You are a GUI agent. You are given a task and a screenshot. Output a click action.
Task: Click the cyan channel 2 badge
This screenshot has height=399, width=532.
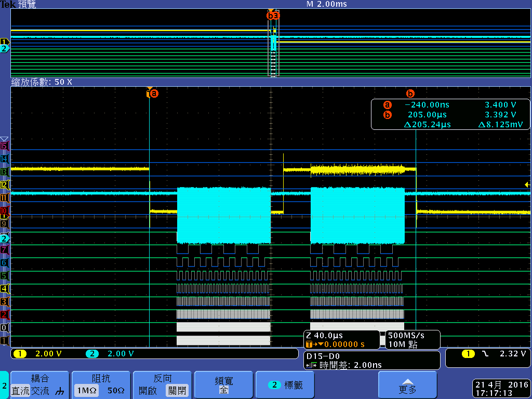click(x=92, y=354)
